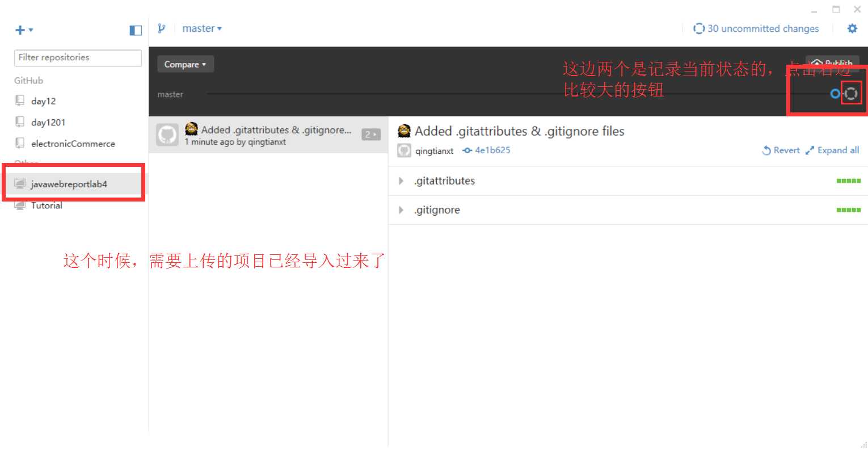Select the uncommitted changes ring on timeline

pyautogui.click(x=851, y=94)
